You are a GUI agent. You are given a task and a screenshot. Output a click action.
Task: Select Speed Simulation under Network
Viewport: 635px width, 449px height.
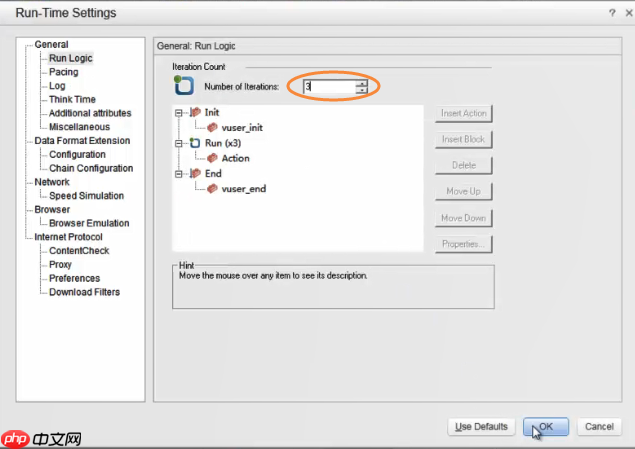click(x=86, y=196)
